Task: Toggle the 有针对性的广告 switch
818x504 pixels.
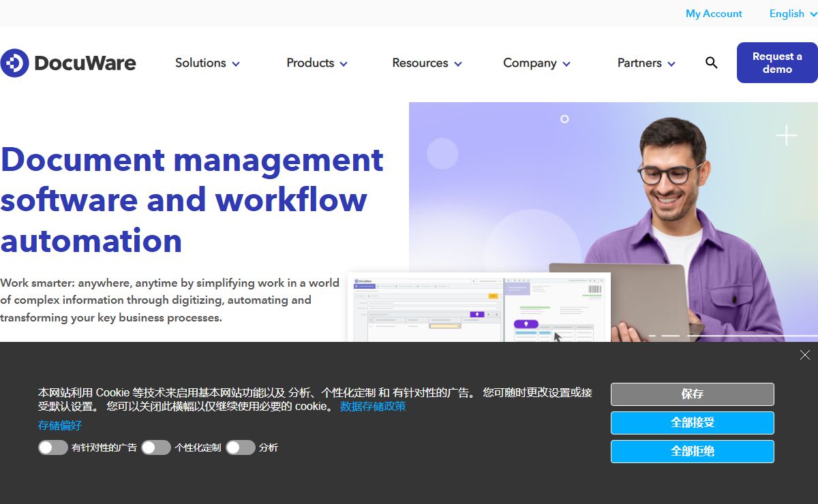Action: (53, 447)
